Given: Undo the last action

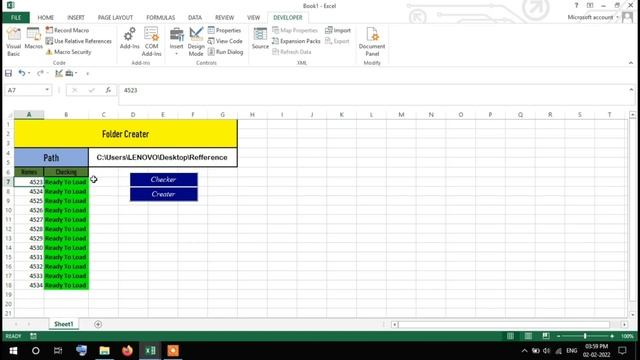Looking at the screenshot, I should pos(21,73).
